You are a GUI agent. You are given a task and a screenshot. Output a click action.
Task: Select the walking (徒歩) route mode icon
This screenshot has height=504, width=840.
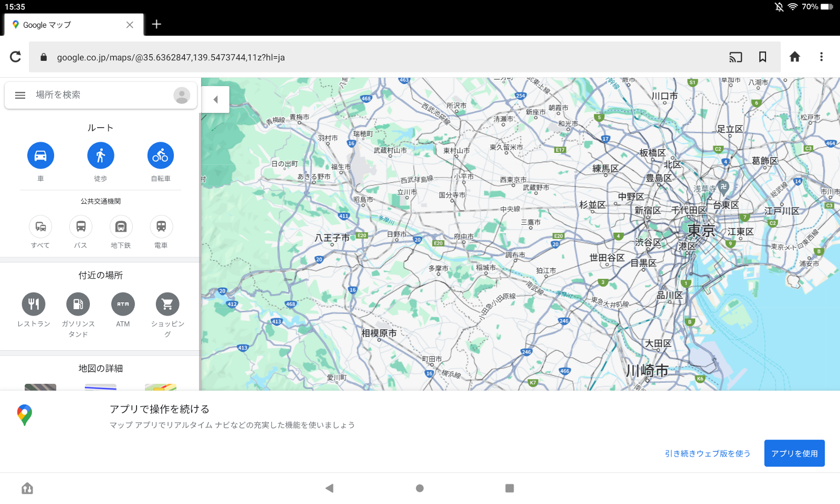100,155
